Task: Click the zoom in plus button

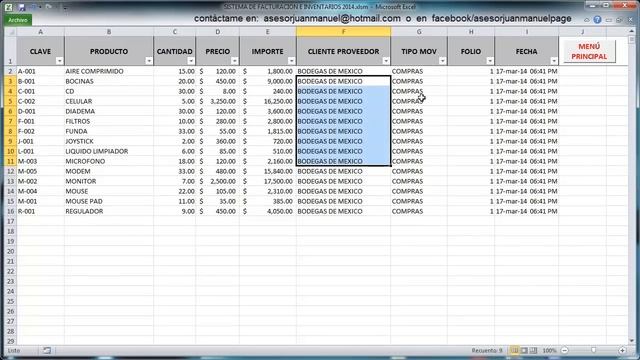Action: pyautogui.click(x=622, y=351)
